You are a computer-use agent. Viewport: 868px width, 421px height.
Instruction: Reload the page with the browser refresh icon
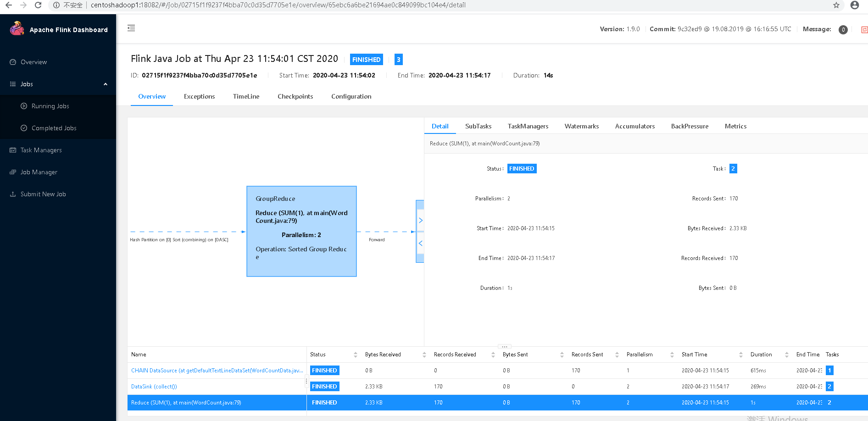(38, 5)
